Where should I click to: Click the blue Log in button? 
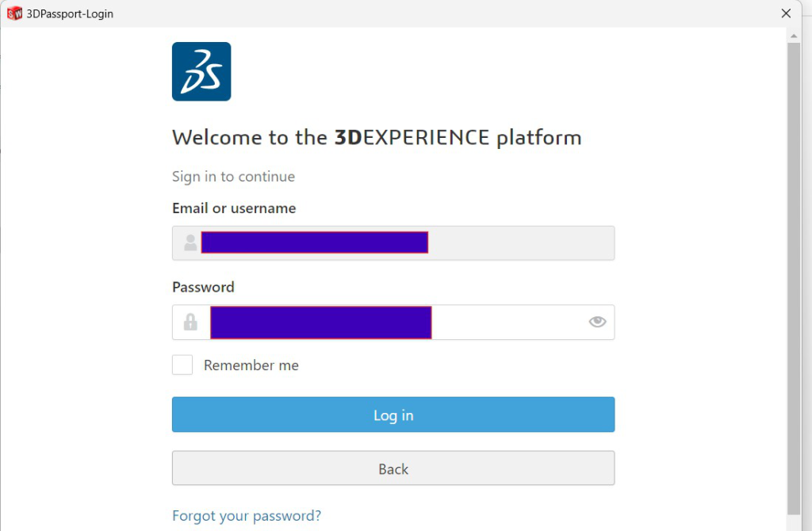[x=393, y=414]
